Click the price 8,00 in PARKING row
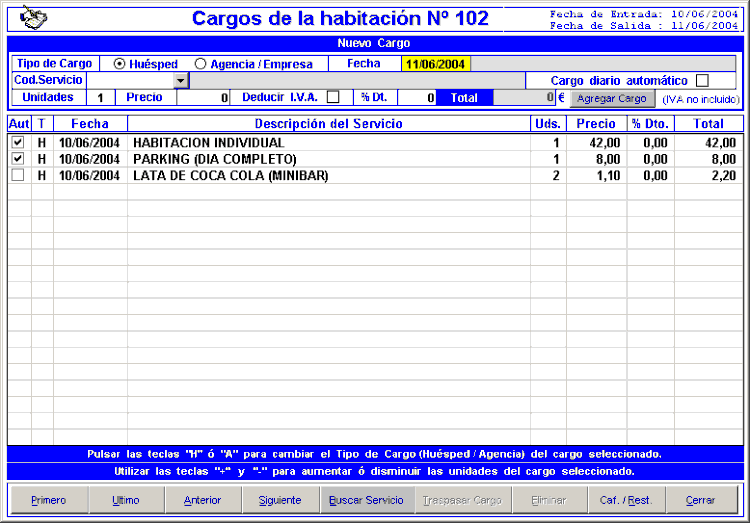750x523 pixels. [608, 159]
